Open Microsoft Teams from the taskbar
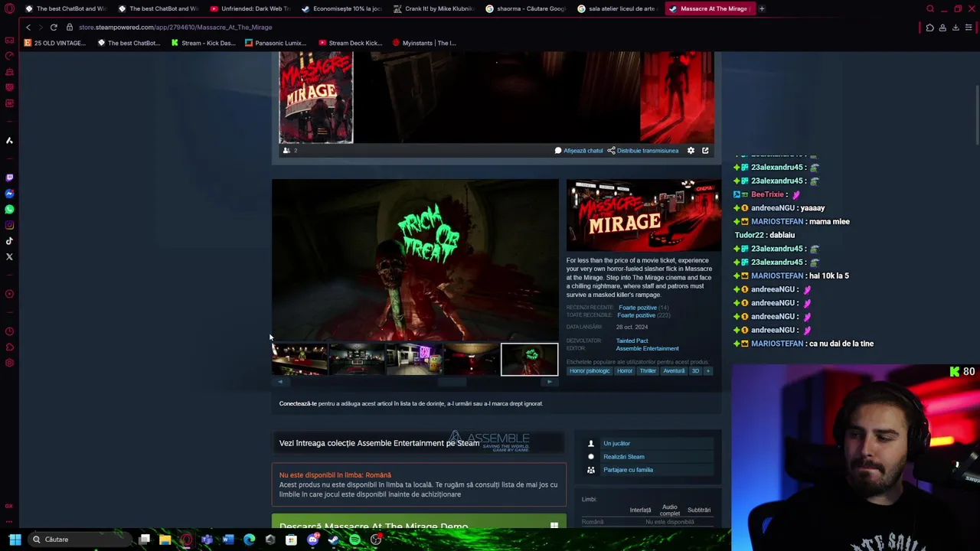Screen dimensions: 980x551 coord(207,540)
